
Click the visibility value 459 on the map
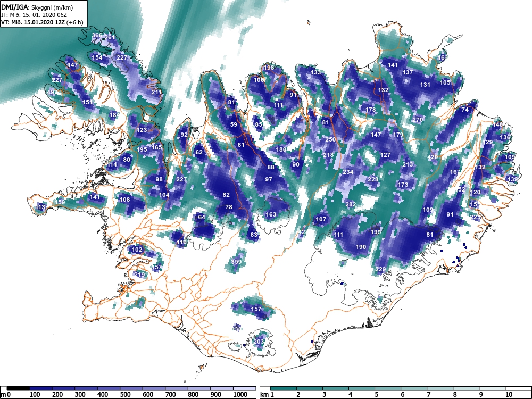[x=60, y=202]
